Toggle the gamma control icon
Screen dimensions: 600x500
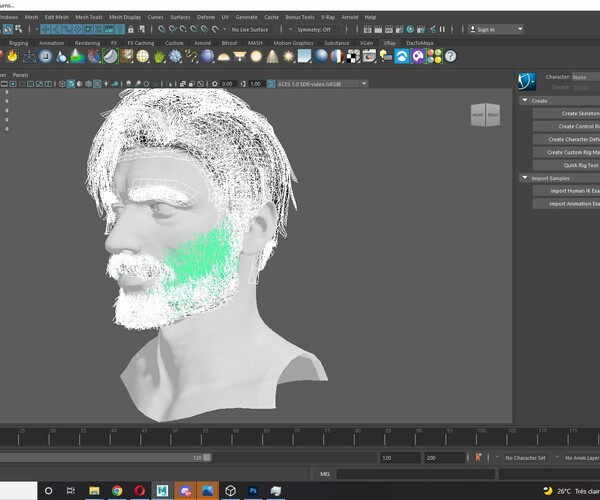coord(243,84)
